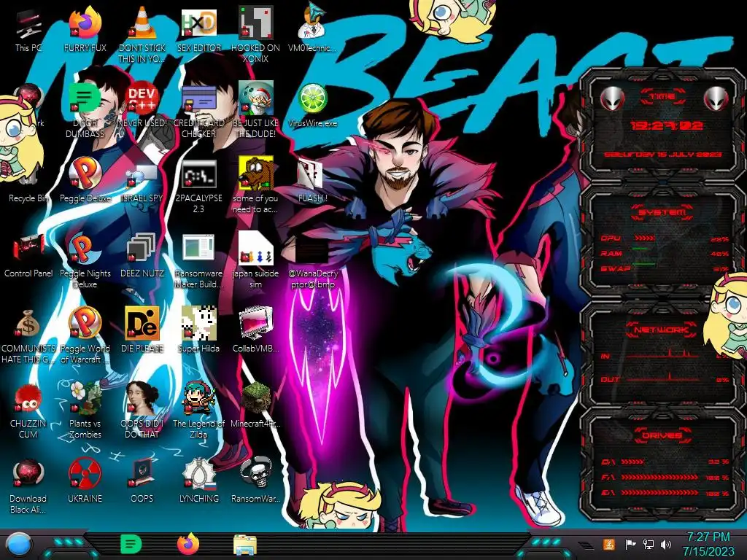Image resolution: width=747 pixels, height=560 pixels.
Task: Click the RAM label in System widget
Action: pos(611,253)
